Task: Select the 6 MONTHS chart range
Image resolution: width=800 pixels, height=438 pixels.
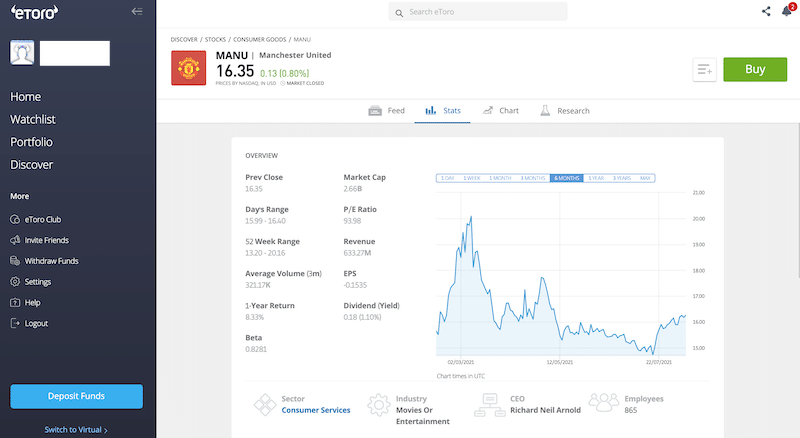Action: click(566, 178)
